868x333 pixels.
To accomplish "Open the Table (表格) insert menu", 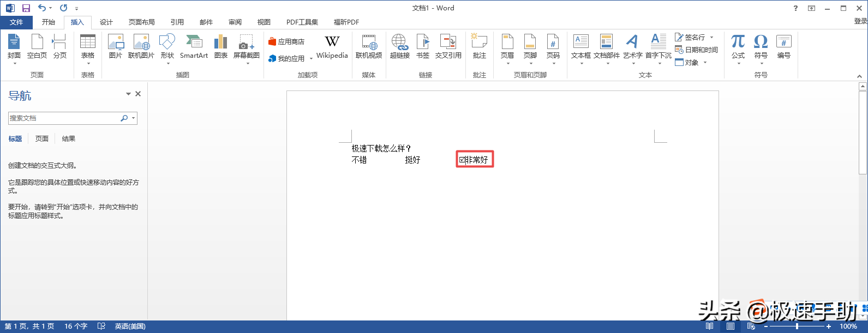I will pos(88,49).
